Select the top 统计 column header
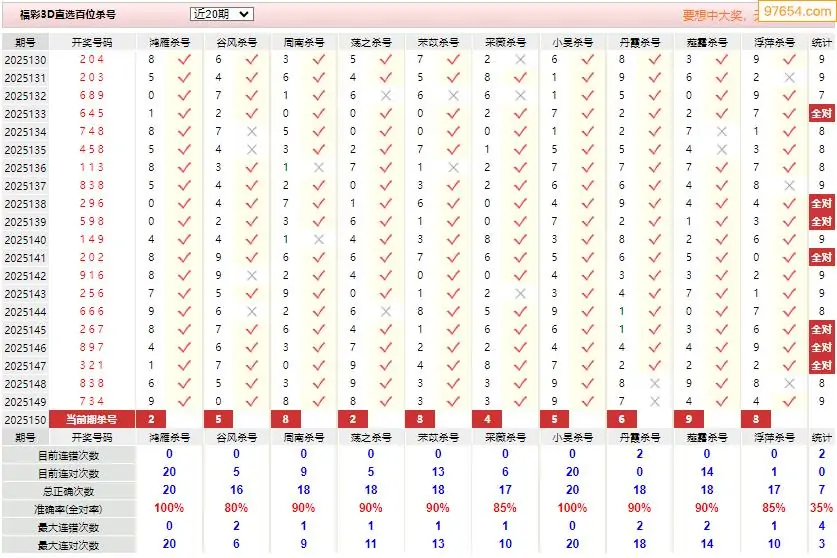This screenshot has height=558, width=837. tap(822, 42)
